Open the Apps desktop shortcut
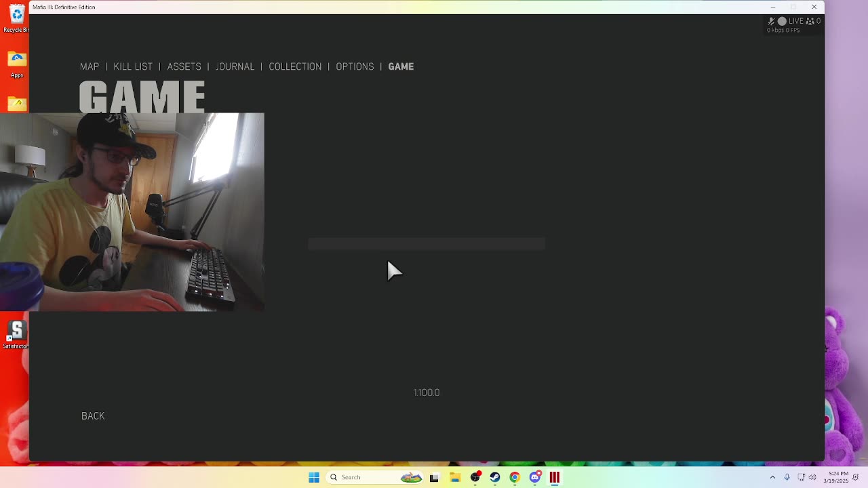 [x=17, y=64]
